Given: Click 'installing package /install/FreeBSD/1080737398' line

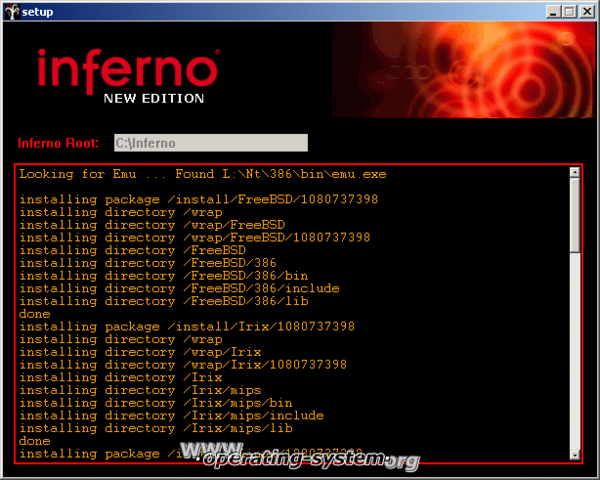Looking at the screenshot, I should point(198,199).
